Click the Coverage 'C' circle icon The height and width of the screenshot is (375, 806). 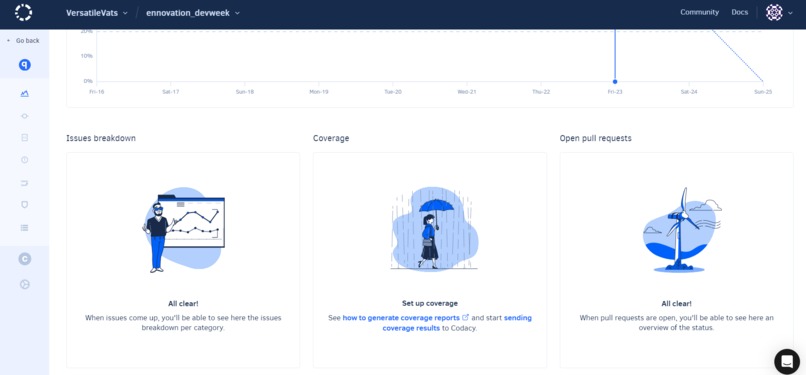point(25,259)
